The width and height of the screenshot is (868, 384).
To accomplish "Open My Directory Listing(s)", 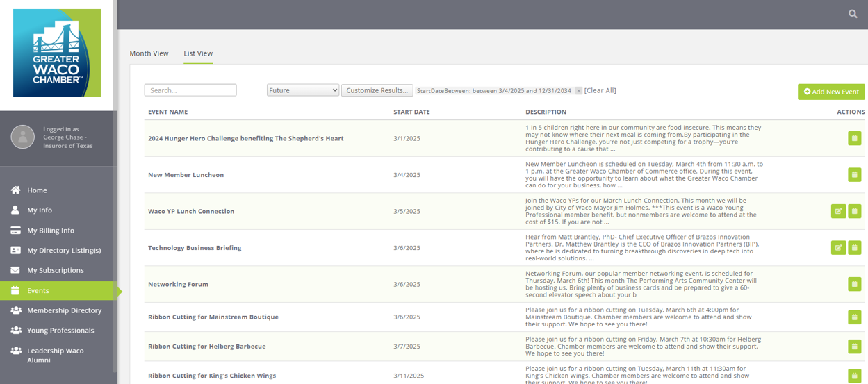I will pos(64,251).
